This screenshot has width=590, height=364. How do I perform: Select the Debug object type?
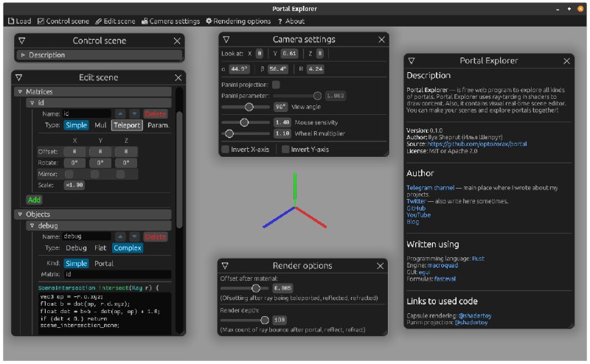[77, 248]
